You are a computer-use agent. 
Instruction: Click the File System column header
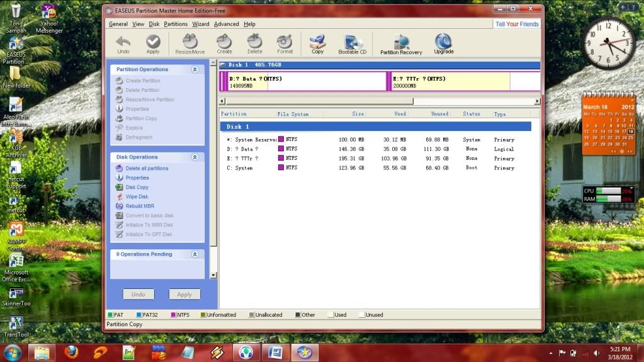(293, 114)
